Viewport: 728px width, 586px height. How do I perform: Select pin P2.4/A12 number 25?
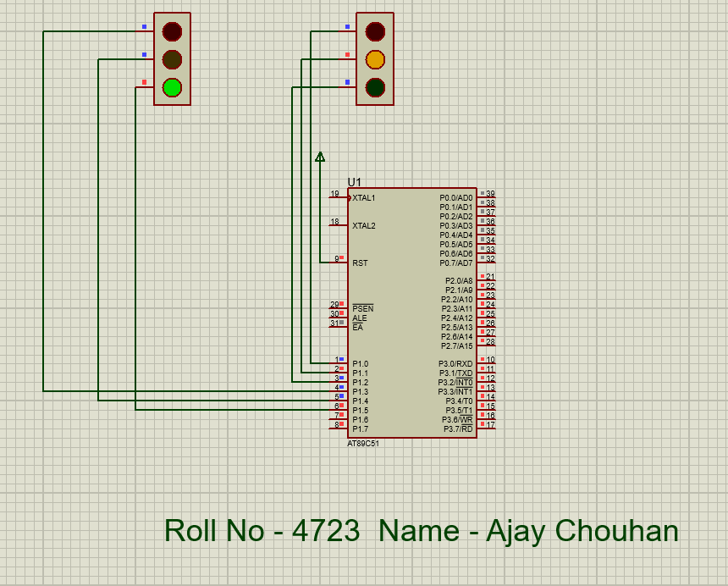487,317
